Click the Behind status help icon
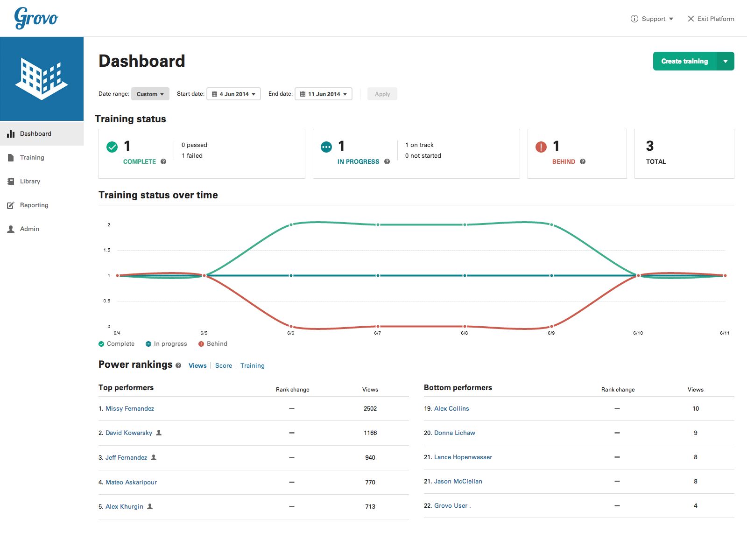This screenshot has width=747, height=560. [x=582, y=161]
